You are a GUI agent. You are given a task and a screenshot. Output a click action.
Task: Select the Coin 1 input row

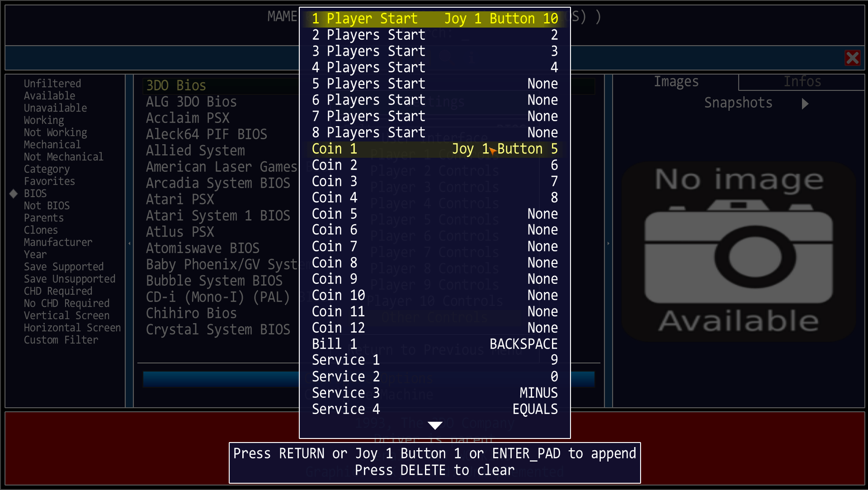click(435, 149)
